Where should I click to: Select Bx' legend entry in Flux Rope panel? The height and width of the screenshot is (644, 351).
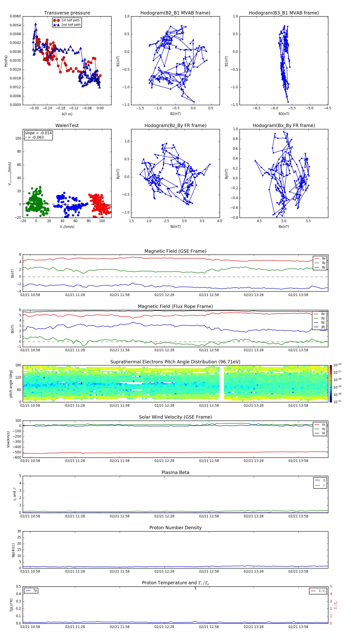coord(320,314)
